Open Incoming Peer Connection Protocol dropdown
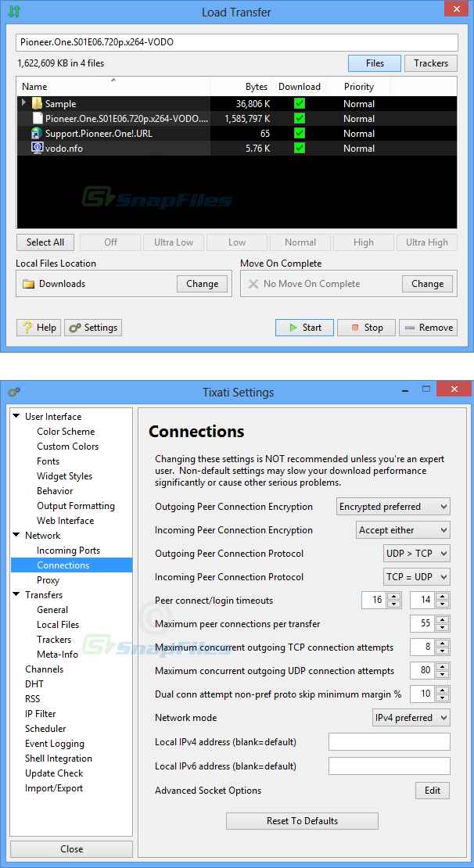 tap(417, 577)
